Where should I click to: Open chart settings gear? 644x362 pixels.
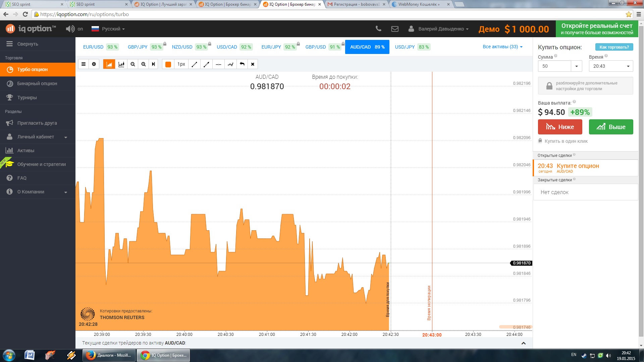pos(94,64)
